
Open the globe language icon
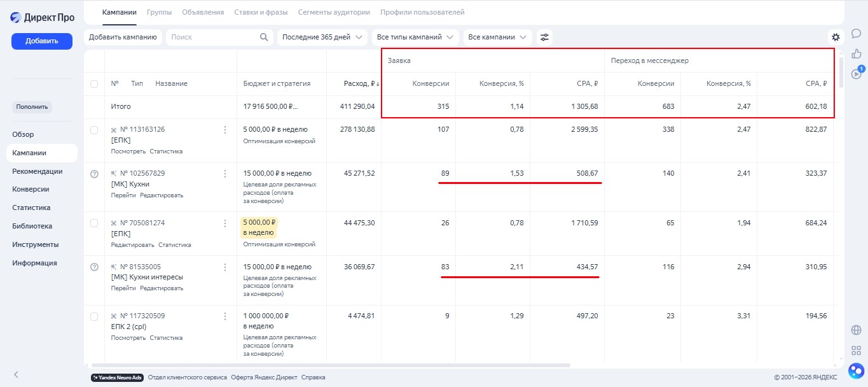point(856,330)
